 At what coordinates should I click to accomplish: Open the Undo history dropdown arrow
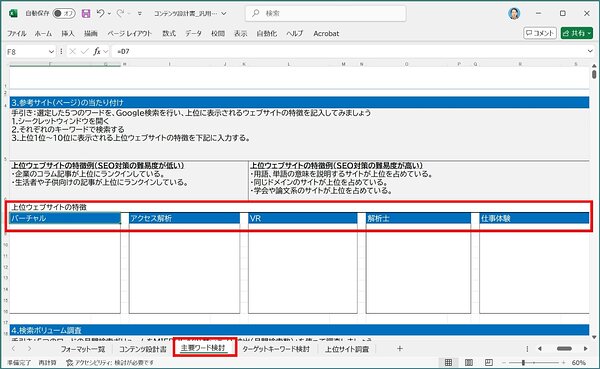[x=109, y=14]
